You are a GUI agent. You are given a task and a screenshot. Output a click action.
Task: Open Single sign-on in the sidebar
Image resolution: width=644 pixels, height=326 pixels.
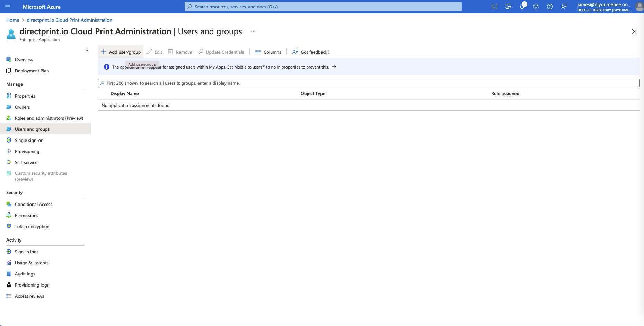tap(29, 140)
